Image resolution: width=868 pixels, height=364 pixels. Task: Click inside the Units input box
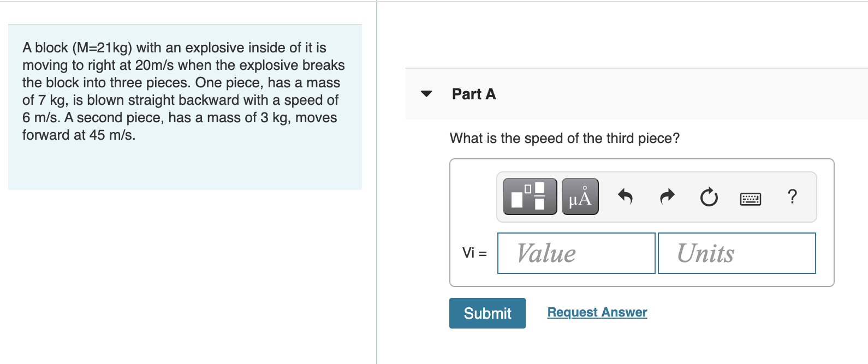tap(736, 253)
